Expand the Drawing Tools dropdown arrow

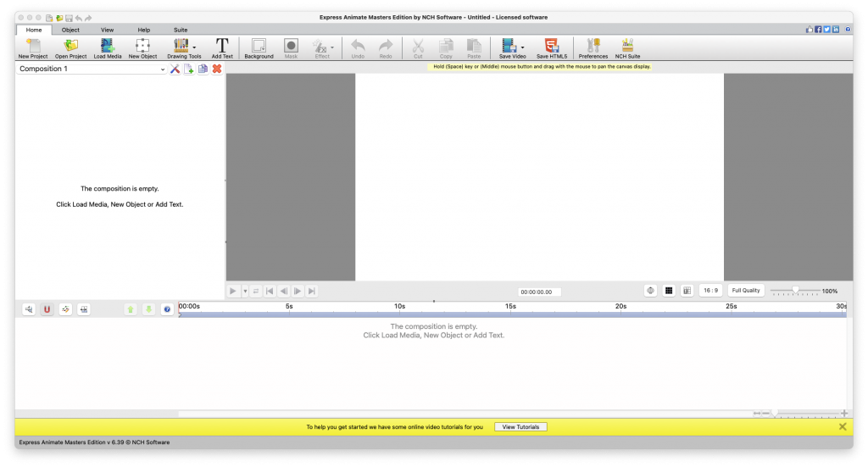click(x=194, y=47)
